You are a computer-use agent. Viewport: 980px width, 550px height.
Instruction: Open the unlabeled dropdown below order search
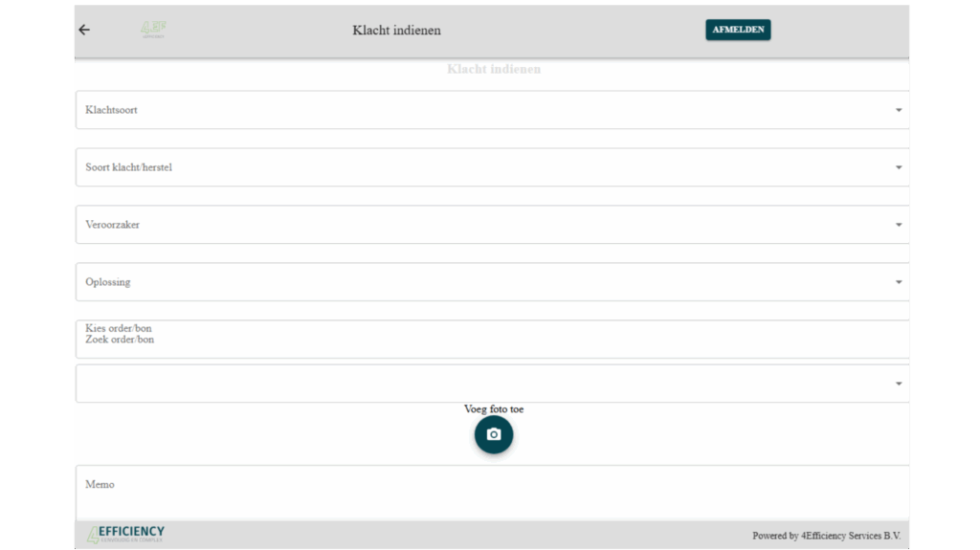point(479,384)
